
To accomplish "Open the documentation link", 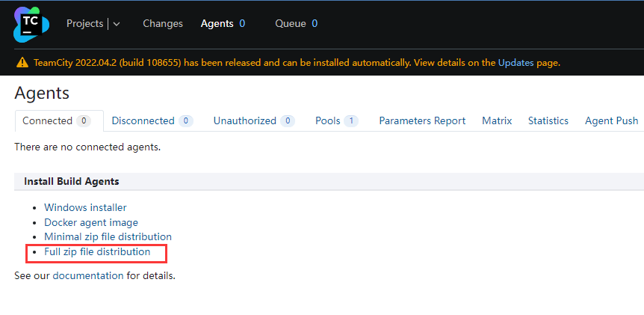I will point(88,275).
